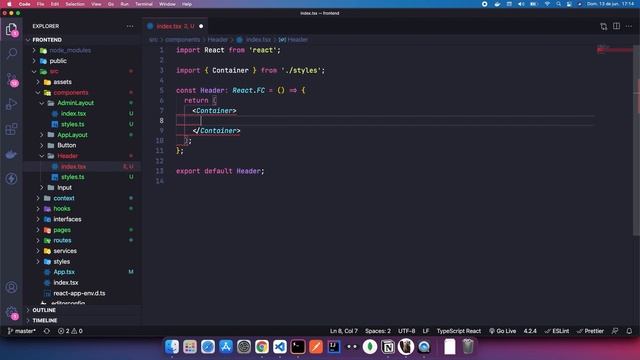Open the Manage gear icon

[x=12, y=313]
